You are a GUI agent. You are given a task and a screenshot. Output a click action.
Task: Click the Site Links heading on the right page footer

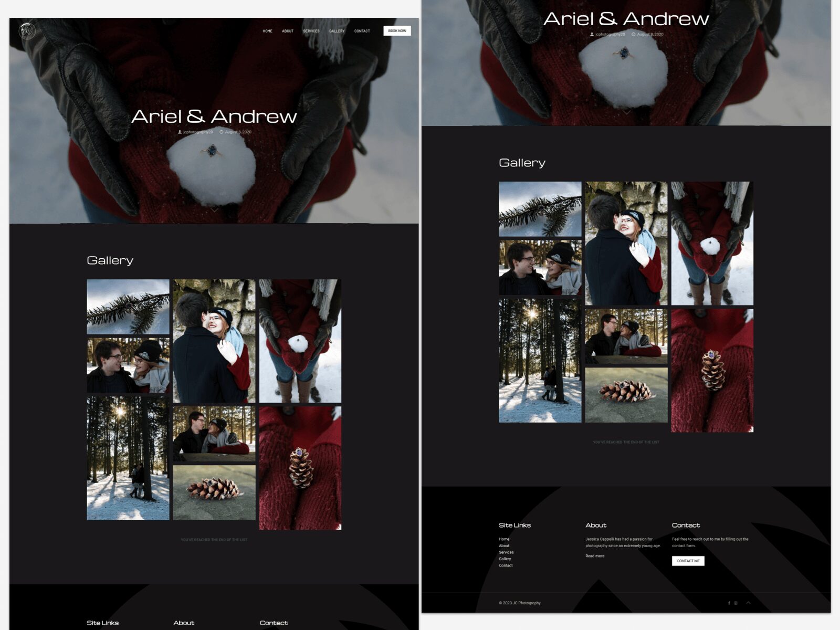click(x=514, y=525)
